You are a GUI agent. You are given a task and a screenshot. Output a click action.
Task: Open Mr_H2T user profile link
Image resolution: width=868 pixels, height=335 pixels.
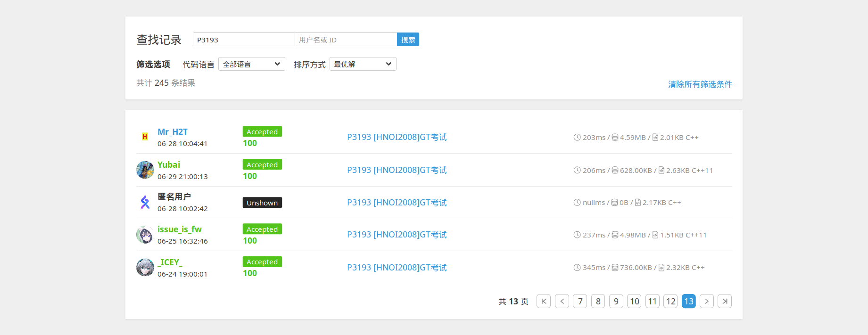pyautogui.click(x=173, y=132)
